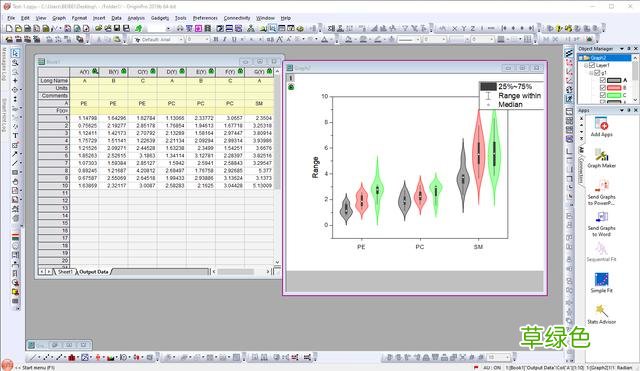This screenshot has width=640, height=371.
Task: Launch the Stats Advisor app
Action: [x=601, y=314]
